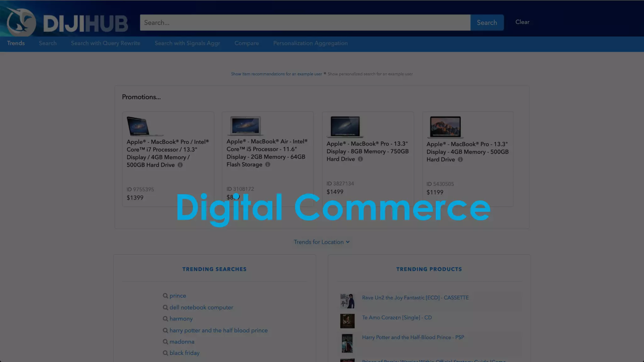Search trending term prince
Image resolution: width=644 pixels, height=362 pixels.
pos(178,296)
